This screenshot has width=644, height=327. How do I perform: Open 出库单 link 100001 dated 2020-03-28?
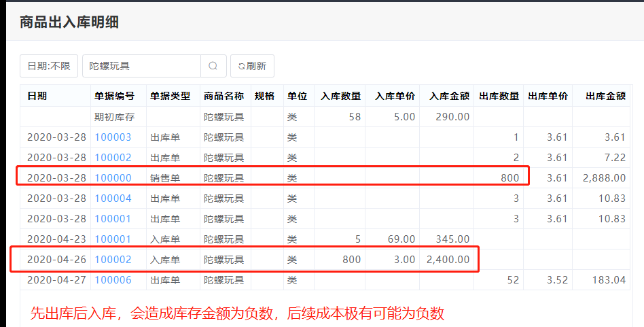[113, 219]
